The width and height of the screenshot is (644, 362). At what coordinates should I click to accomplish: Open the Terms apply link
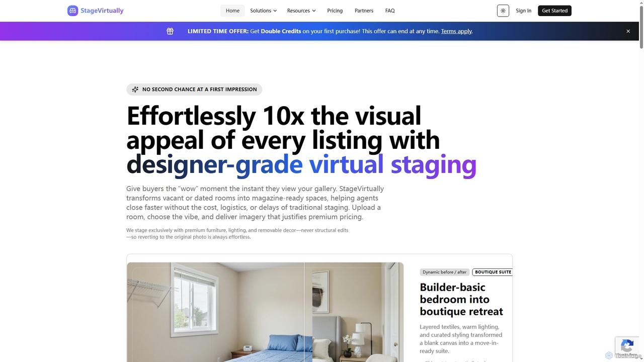(457, 31)
